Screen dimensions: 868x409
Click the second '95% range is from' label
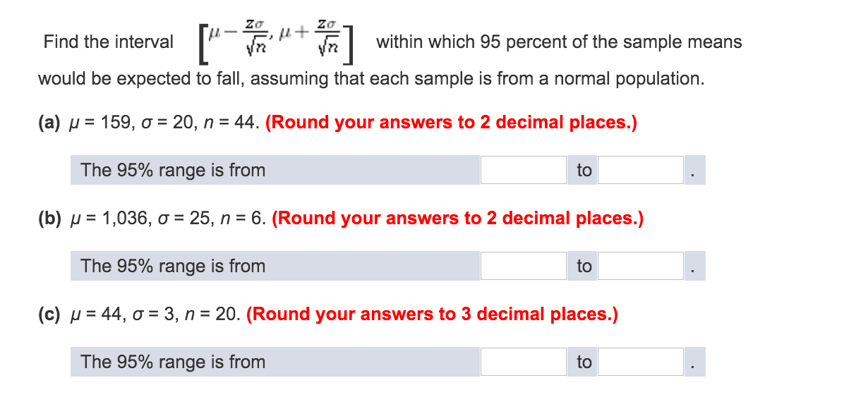click(174, 266)
